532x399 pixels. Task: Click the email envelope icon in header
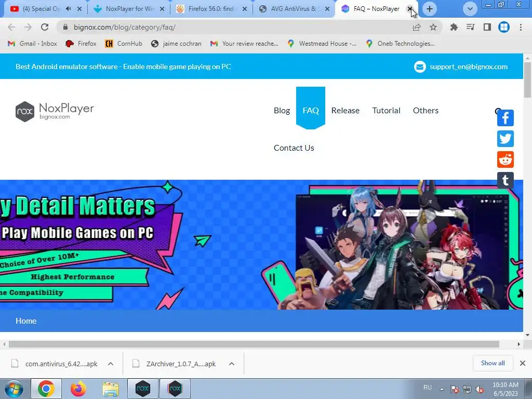(x=420, y=67)
